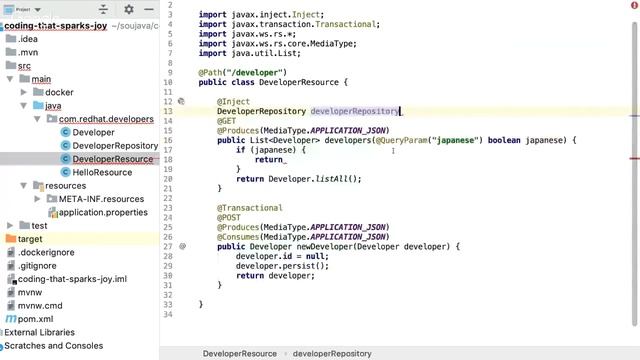
Task: Click the Developer class icon
Action: [65, 132]
